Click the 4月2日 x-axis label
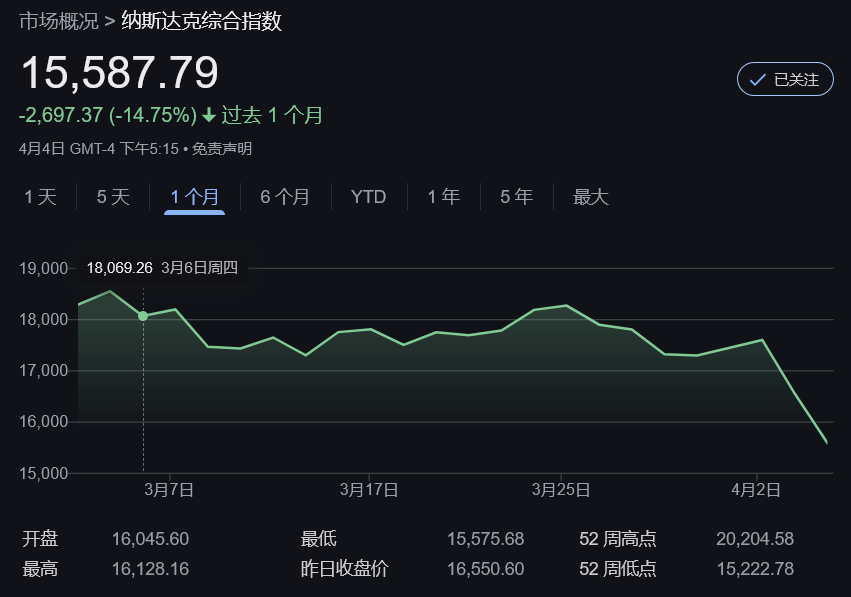This screenshot has height=597, width=851. [x=755, y=490]
